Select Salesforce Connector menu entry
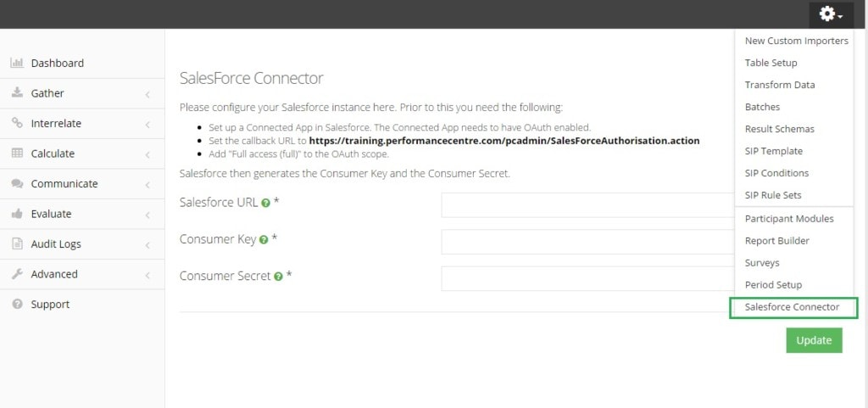 tap(793, 307)
